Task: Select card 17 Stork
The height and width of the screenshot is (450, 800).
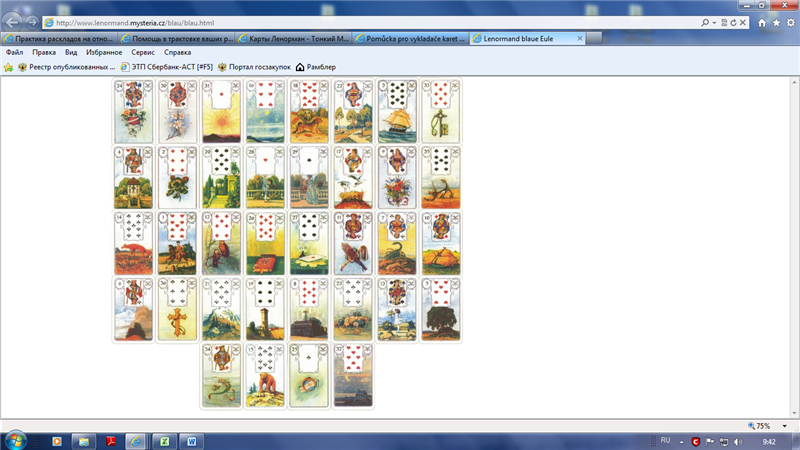Action: pyautogui.click(x=353, y=177)
